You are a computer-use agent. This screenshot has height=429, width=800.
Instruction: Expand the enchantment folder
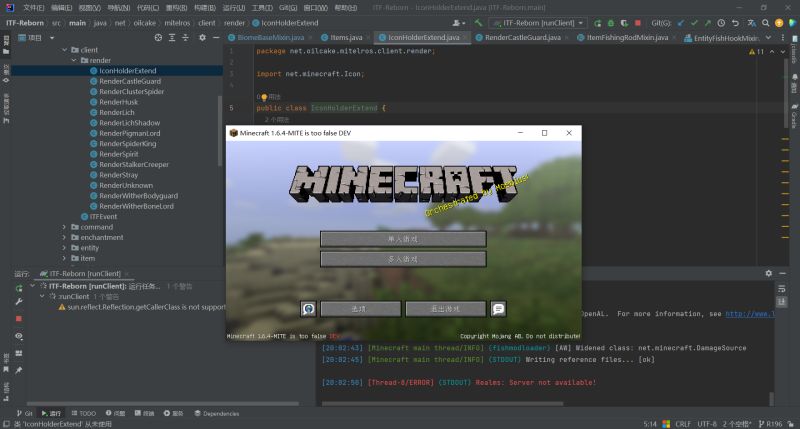pyautogui.click(x=64, y=237)
